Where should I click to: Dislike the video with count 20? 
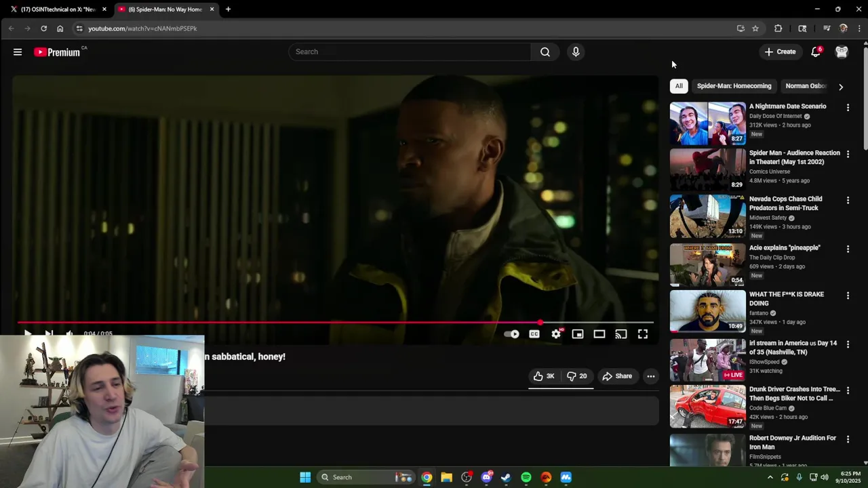click(577, 376)
